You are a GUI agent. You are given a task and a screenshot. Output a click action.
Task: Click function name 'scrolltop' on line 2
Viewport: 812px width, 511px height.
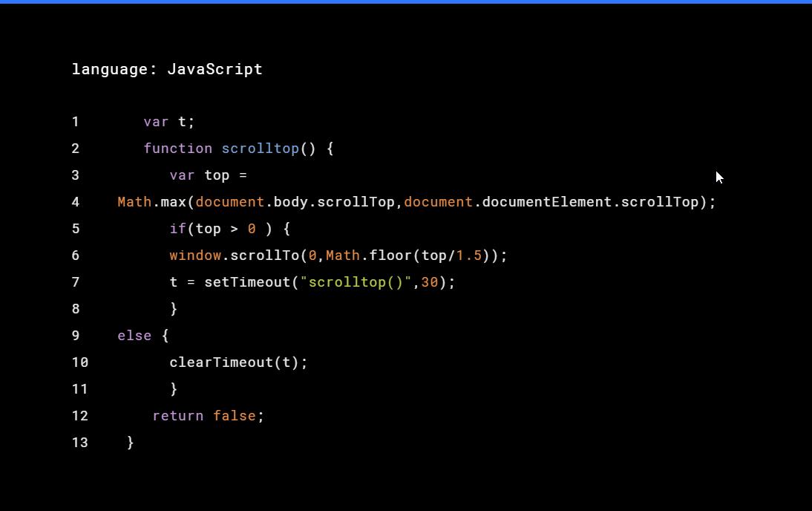(x=261, y=149)
